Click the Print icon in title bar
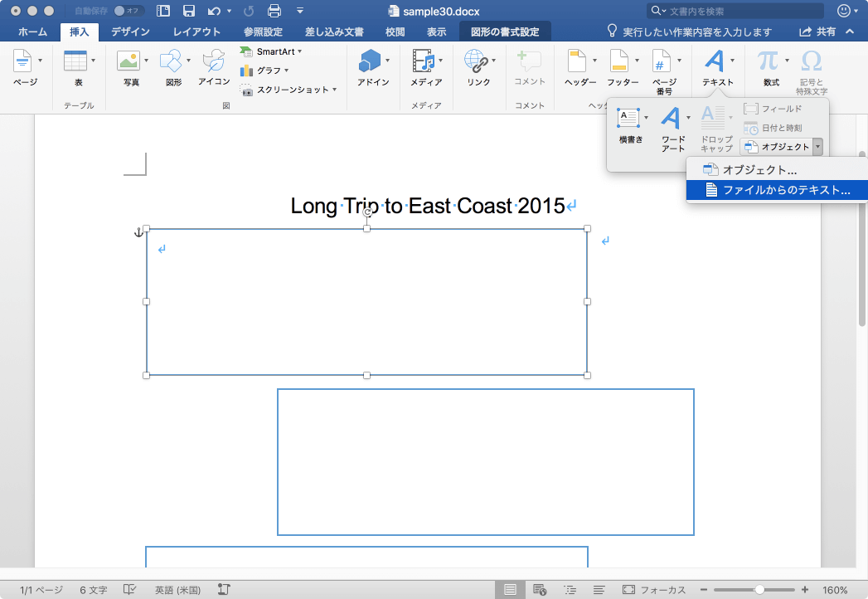Viewport: 868px width, 599px height. 274,11
